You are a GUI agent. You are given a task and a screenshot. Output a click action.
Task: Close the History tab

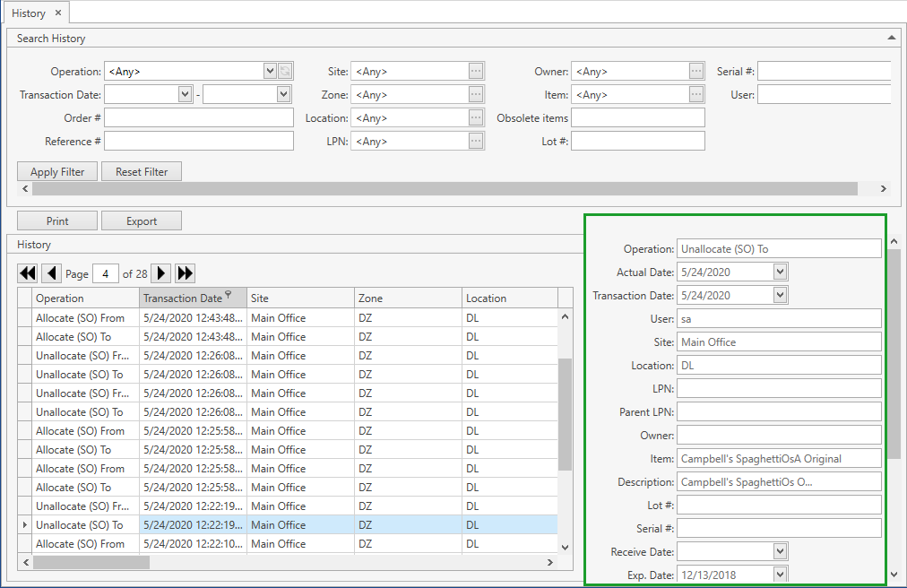pos(58,13)
